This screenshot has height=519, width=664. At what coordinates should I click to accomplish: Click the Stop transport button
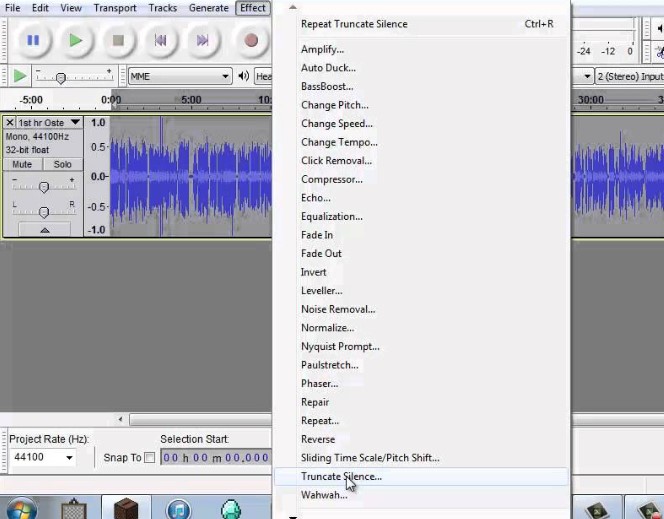tap(118, 40)
